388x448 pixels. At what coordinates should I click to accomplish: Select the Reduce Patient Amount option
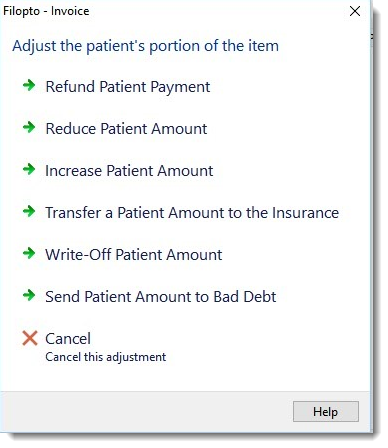click(126, 129)
